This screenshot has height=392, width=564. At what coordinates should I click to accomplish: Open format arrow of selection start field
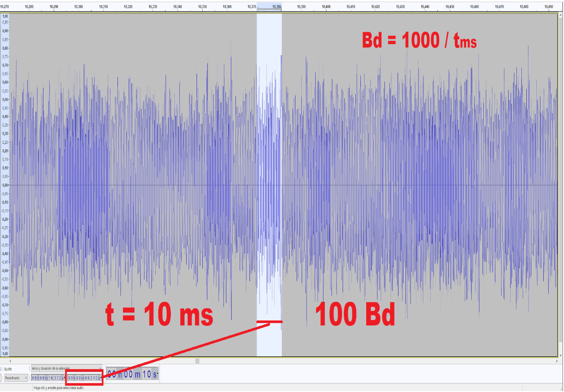[65, 378]
